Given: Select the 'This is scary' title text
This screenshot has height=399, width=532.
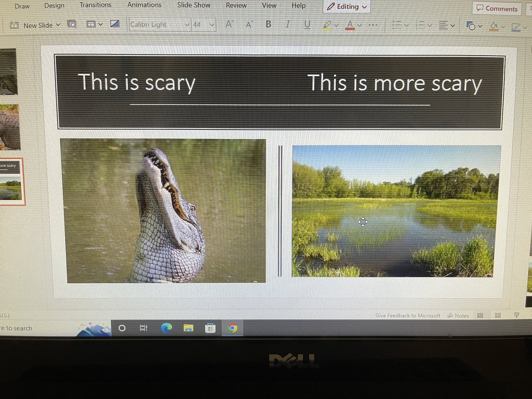Looking at the screenshot, I should point(137,83).
